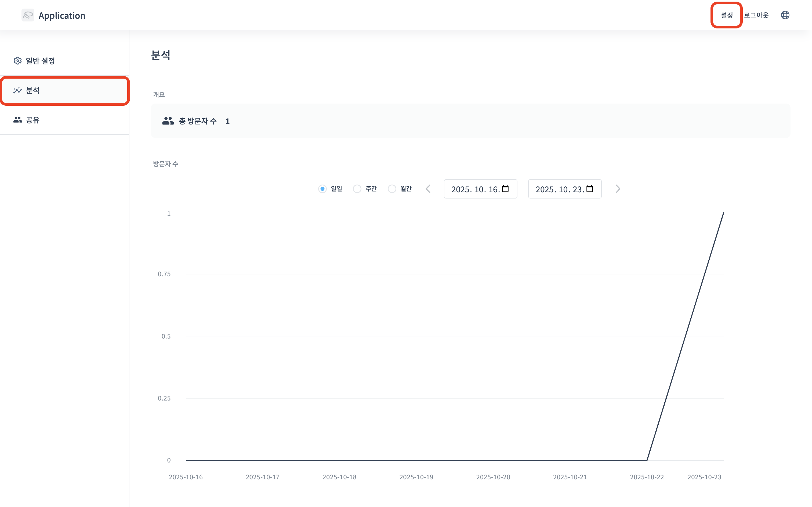This screenshot has height=507, width=812.
Task: Click the 로그아웃 link
Action: pos(756,15)
